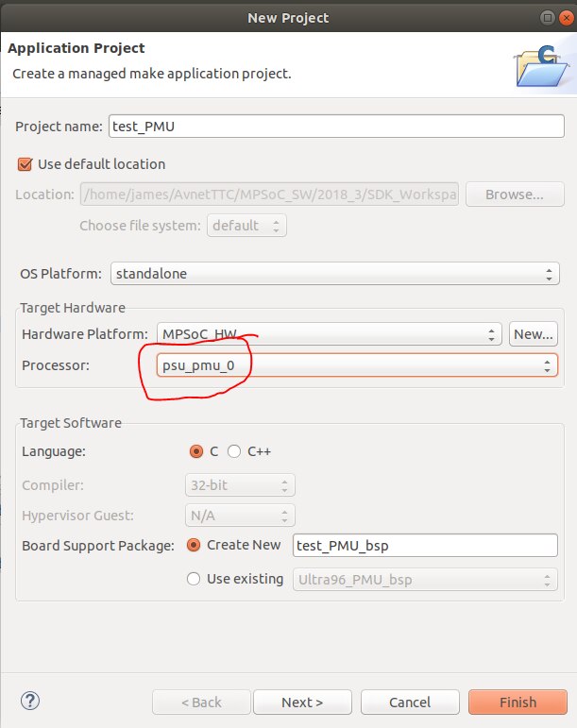Toggle the Use default location checkbox
This screenshot has width=577, height=728.
25,164
